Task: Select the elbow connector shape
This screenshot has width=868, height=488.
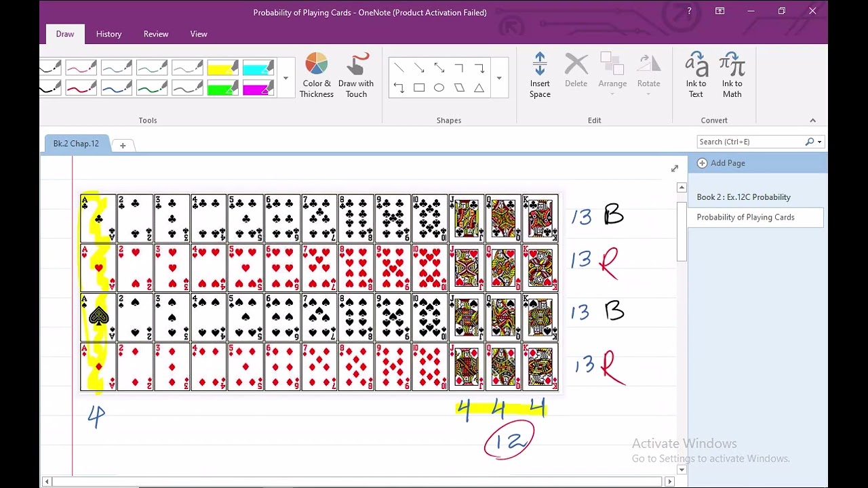Action: pyautogui.click(x=459, y=68)
